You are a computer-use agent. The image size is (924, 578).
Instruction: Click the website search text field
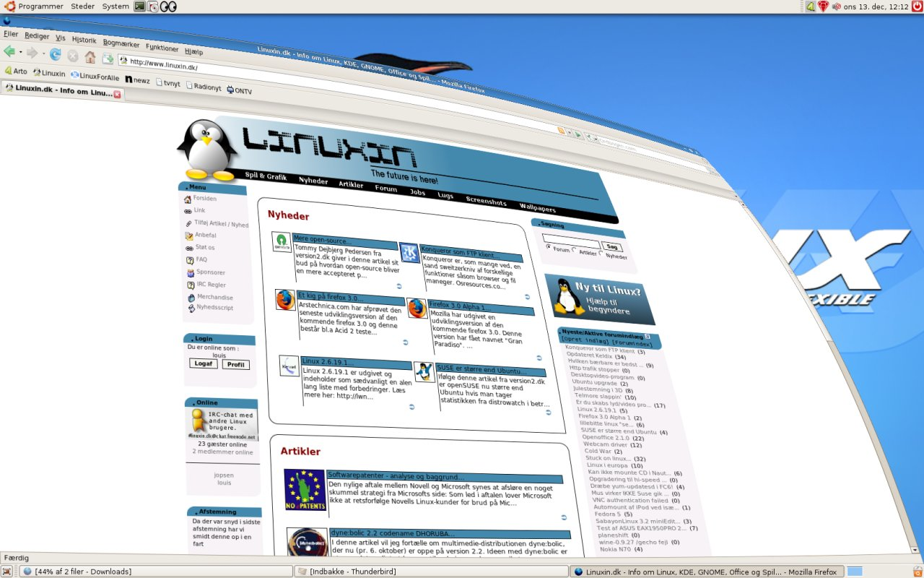click(x=570, y=241)
